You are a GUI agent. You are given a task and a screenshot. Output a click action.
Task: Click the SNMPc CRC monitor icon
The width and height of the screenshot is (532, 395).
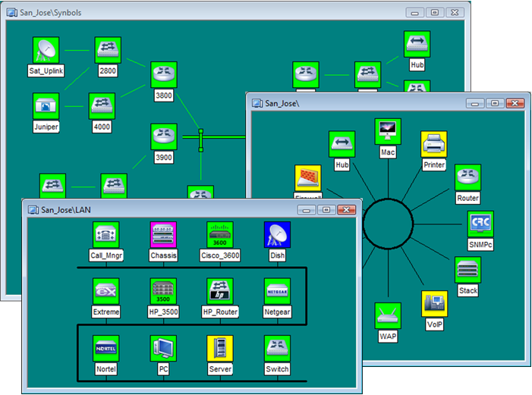pos(480,224)
